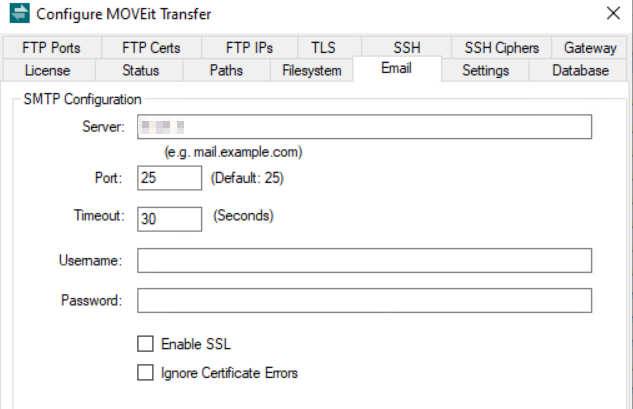Click the '(Default: 25)' hint text

(247, 178)
